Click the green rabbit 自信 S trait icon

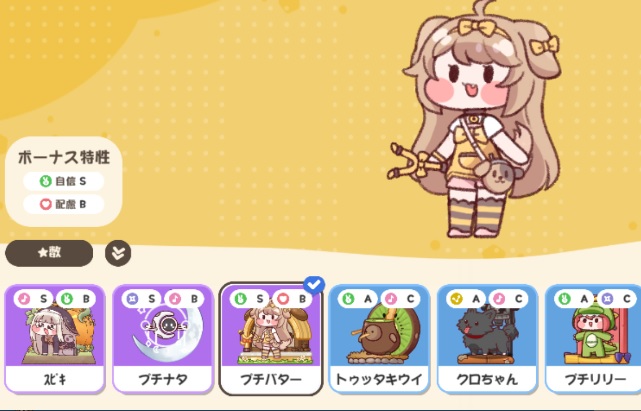pos(46,181)
